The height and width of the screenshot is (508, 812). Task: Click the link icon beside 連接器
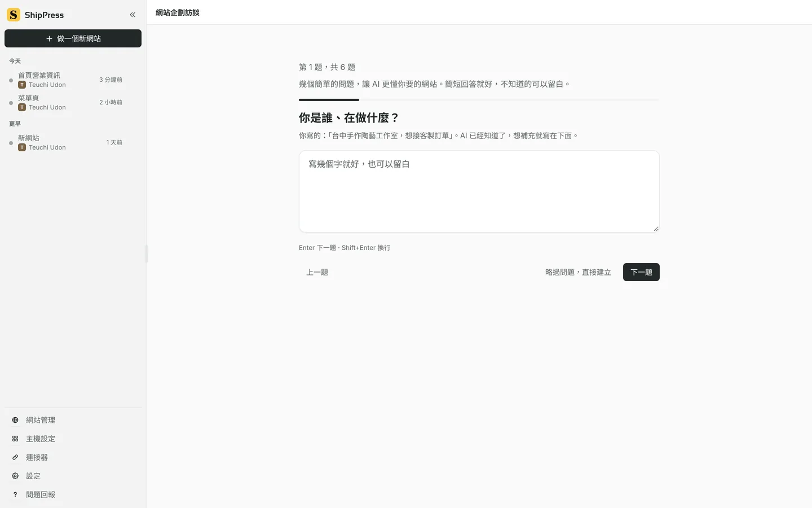15,457
